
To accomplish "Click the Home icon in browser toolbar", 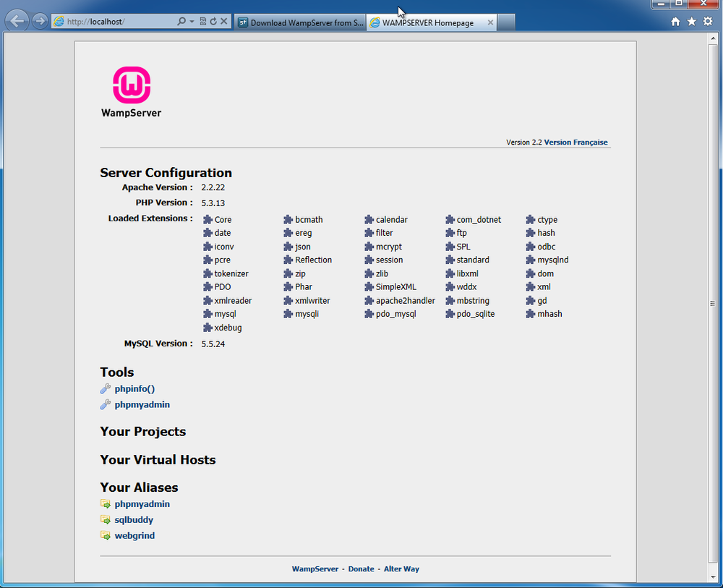I will pyautogui.click(x=675, y=22).
